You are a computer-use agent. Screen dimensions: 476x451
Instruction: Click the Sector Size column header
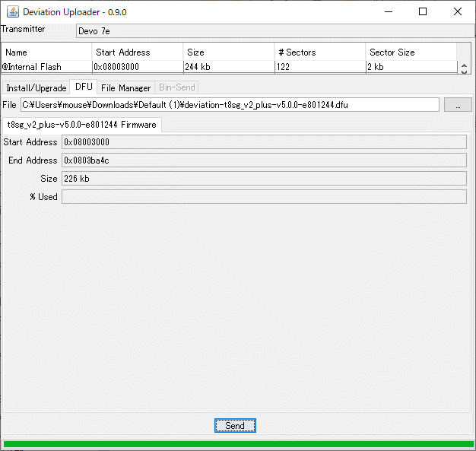pyautogui.click(x=411, y=52)
